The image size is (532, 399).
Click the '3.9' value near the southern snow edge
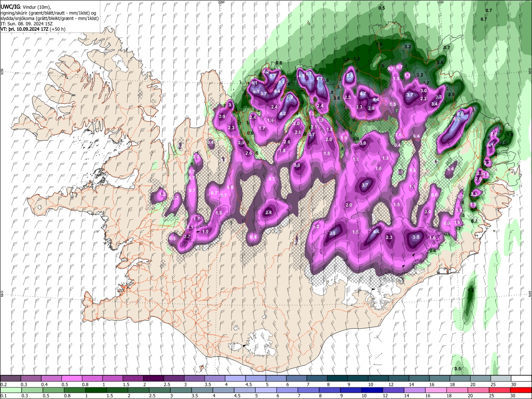332,233
